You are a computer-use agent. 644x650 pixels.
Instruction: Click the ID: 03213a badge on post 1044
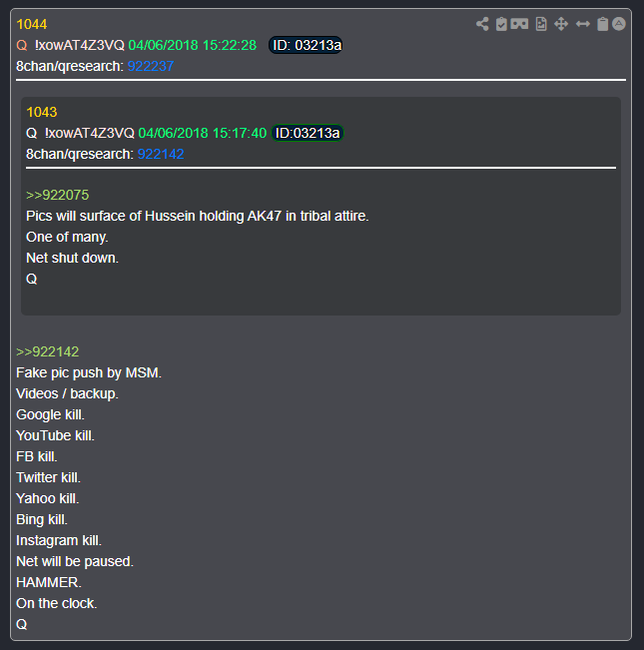[306, 45]
